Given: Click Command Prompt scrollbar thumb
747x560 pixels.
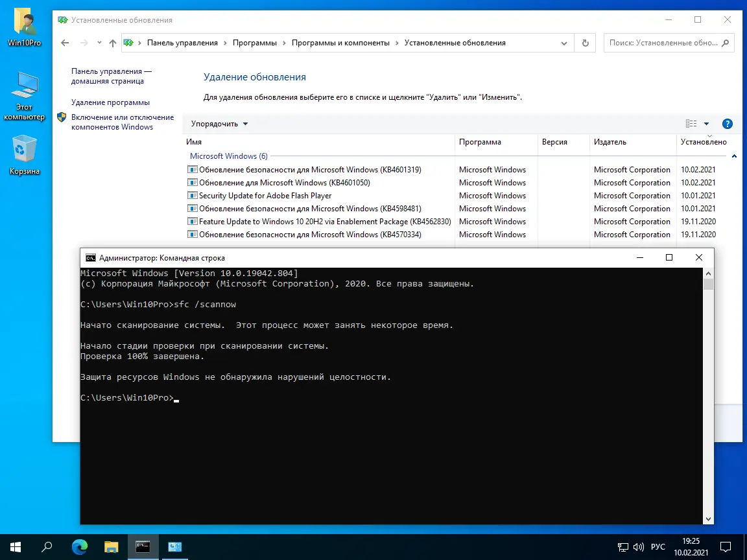Looking at the screenshot, I should [x=708, y=284].
